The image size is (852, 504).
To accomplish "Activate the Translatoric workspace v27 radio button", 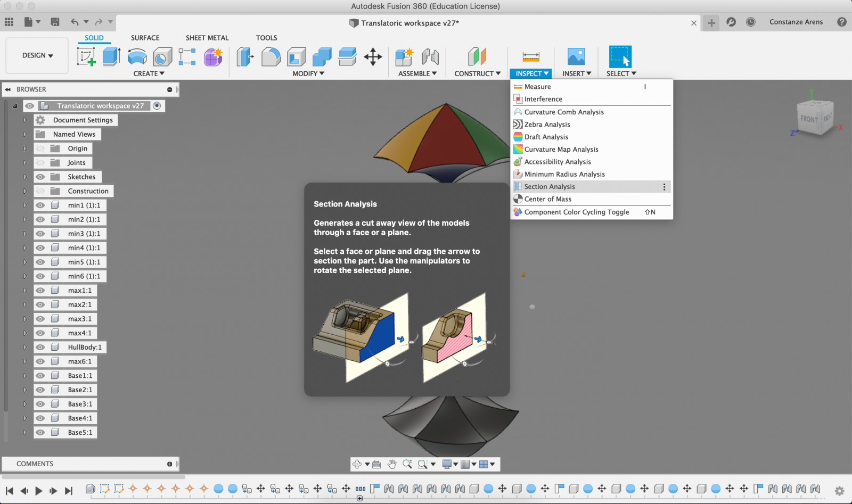I will pos(157,106).
